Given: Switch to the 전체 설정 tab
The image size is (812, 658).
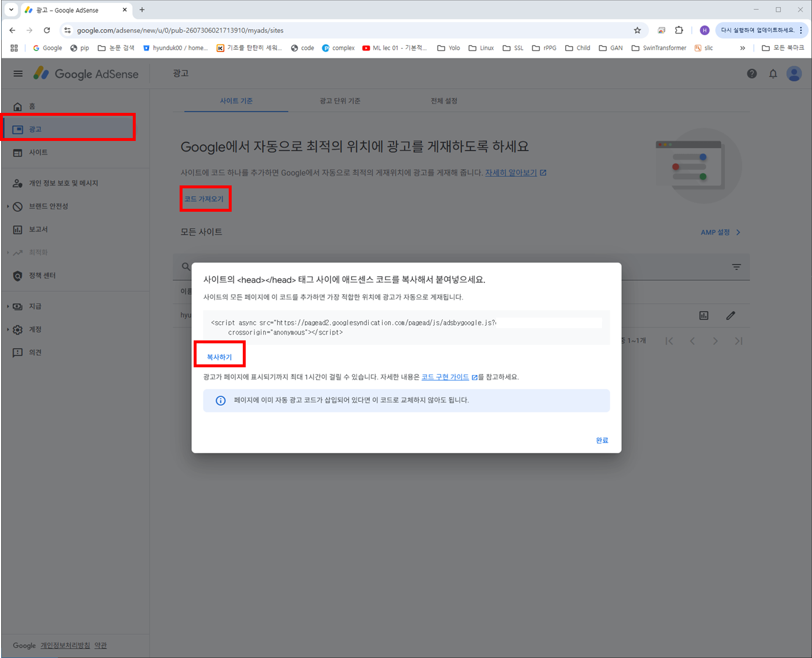Looking at the screenshot, I should point(444,101).
